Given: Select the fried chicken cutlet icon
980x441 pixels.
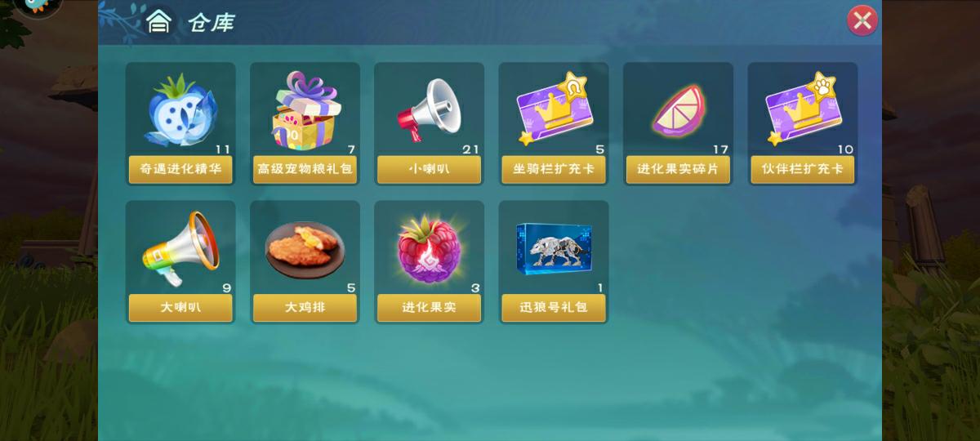Looking at the screenshot, I should point(305,248).
